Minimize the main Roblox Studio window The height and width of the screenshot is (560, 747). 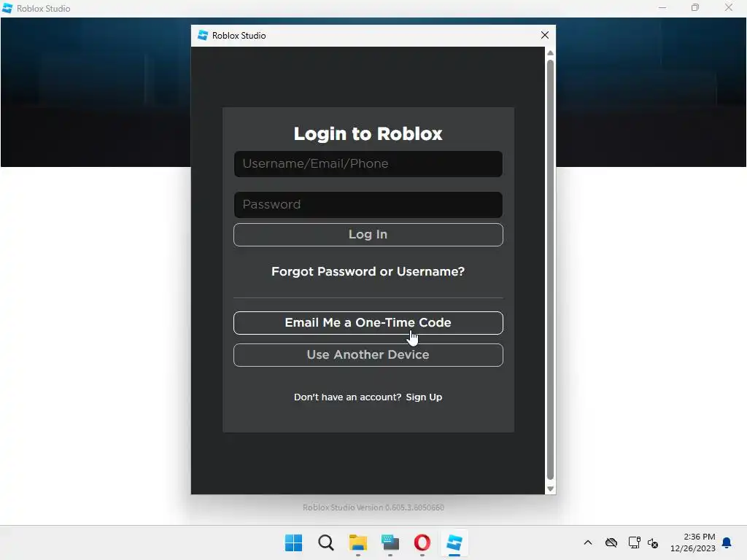point(662,7)
